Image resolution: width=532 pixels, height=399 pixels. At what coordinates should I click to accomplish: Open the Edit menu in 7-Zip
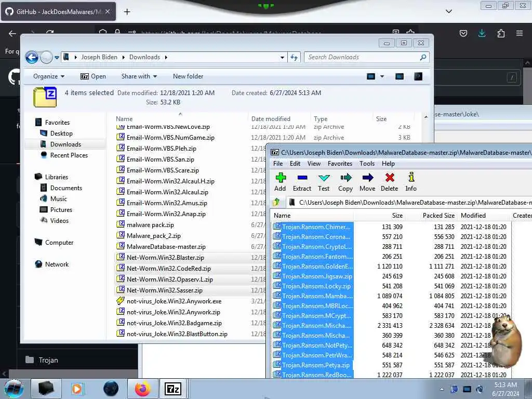pyautogui.click(x=295, y=164)
